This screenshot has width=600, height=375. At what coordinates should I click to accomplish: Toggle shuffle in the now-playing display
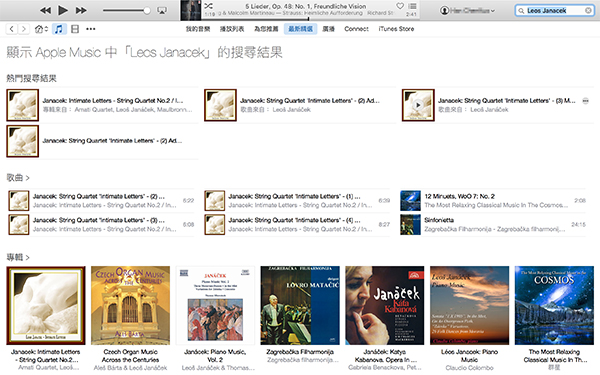[x=209, y=6]
